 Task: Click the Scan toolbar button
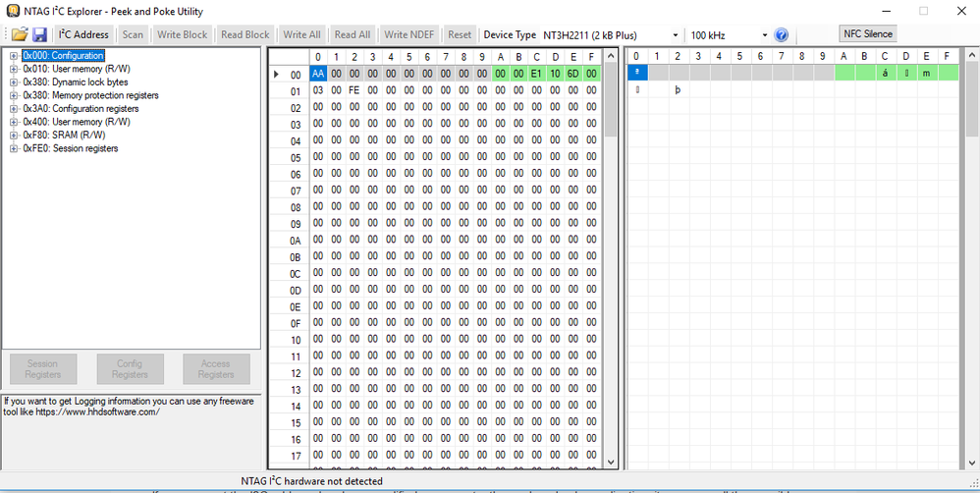(x=133, y=35)
